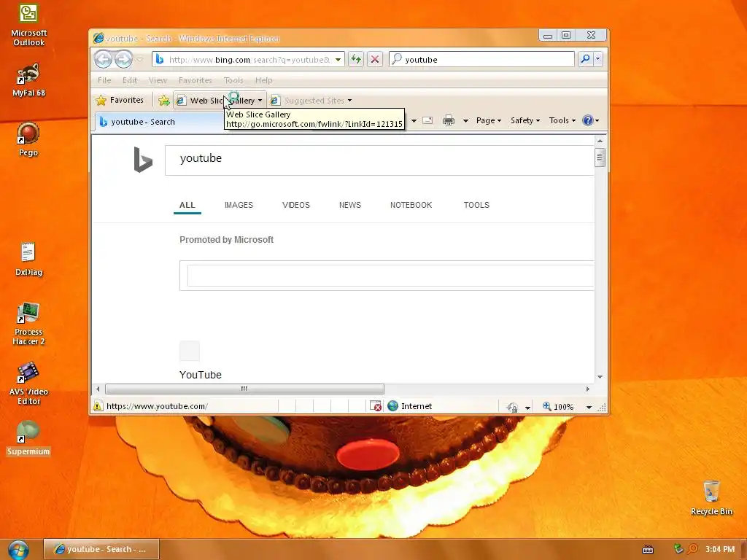Select the VIDEOS results tab

point(296,205)
